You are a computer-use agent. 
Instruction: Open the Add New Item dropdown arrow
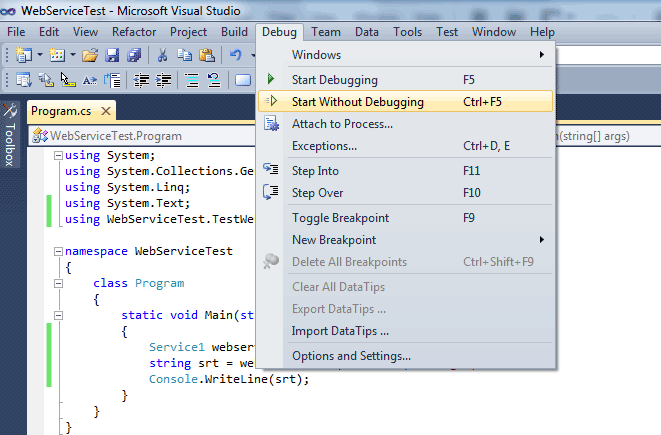pos(73,55)
